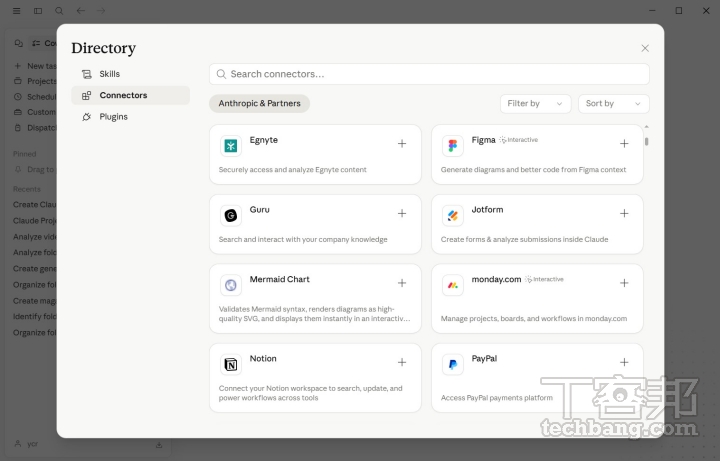Expand the Filter by dropdown
The width and height of the screenshot is (720, 461).
(535, 104)
